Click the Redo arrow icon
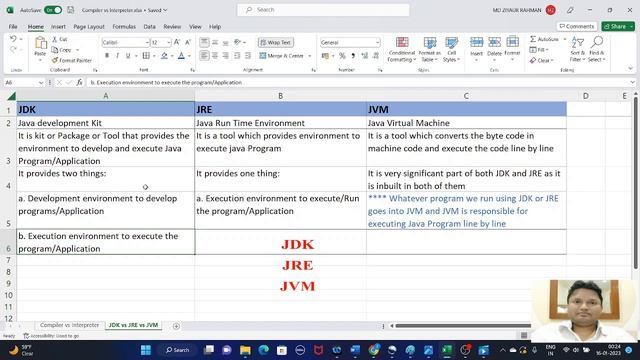The width and height of the screenshot is (640, 360). (13, 49)
